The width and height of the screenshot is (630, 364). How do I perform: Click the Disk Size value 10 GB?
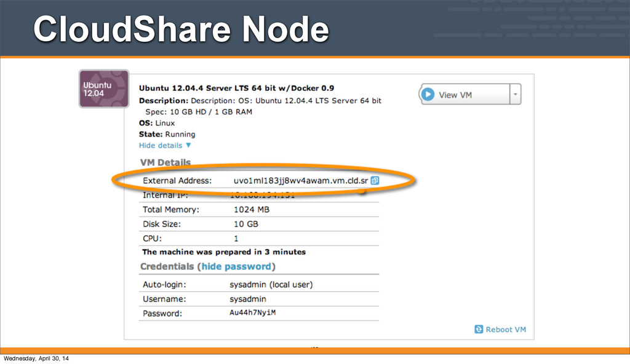pyautogui.click(x=246, y=224)
